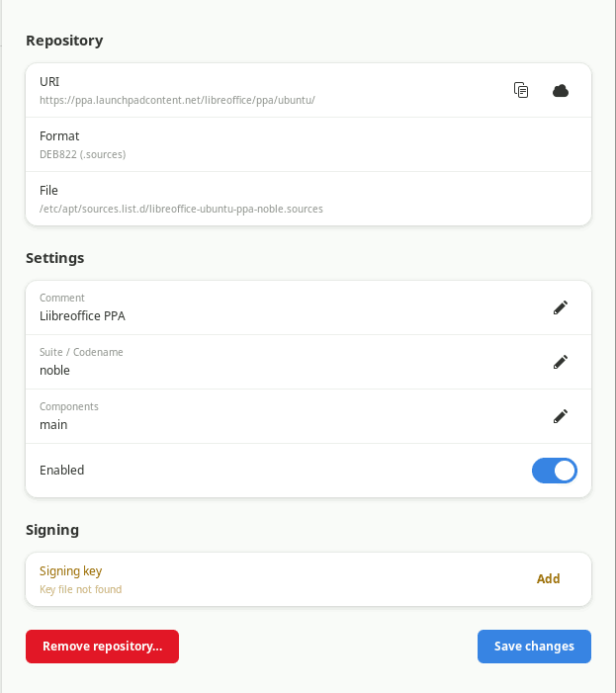Toggle the Enabled switch off
This screenshot has width=616, height=693.
[554, 471]
